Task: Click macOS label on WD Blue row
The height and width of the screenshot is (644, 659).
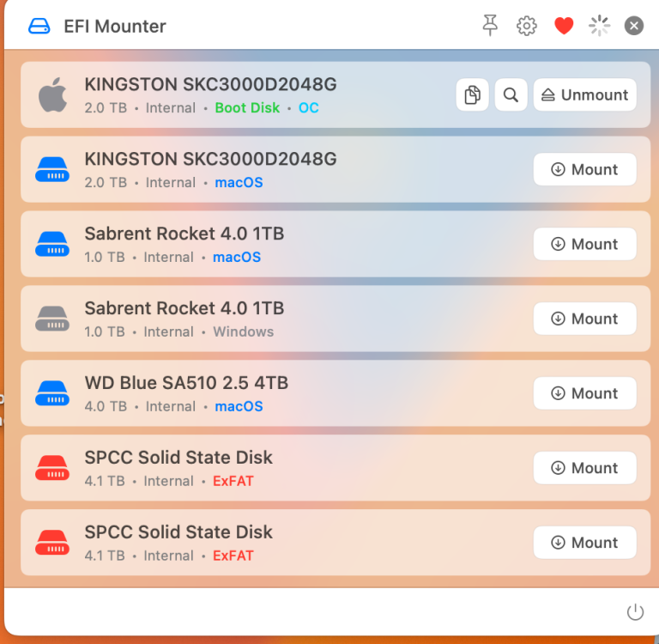Action: pos(239,406)
